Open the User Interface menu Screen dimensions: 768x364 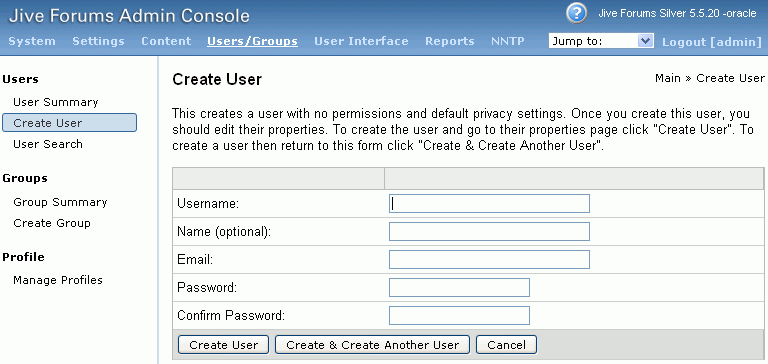point(361,41)
